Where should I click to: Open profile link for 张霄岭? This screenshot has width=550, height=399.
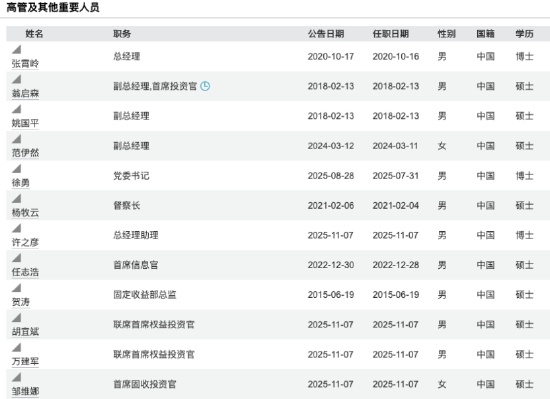point(25,64)
